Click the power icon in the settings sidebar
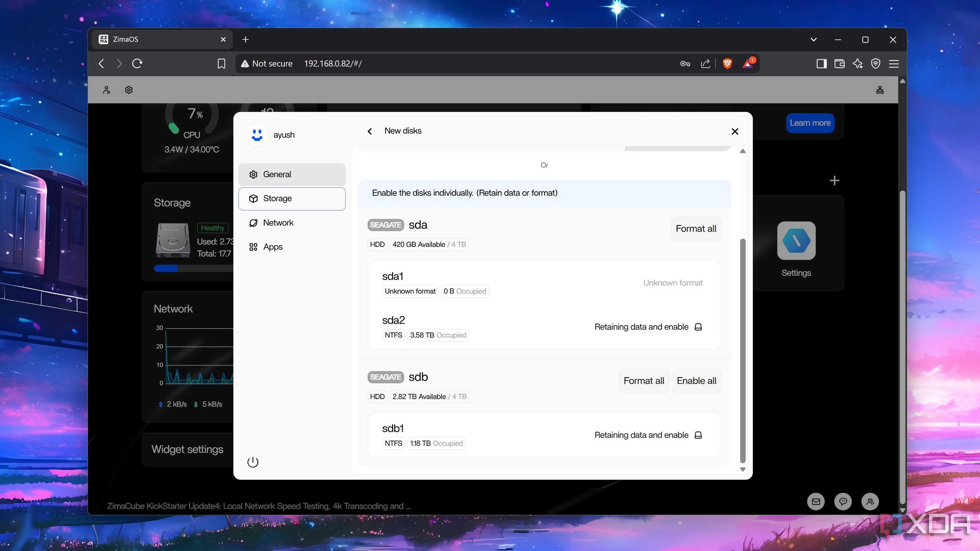 (253, 462)
